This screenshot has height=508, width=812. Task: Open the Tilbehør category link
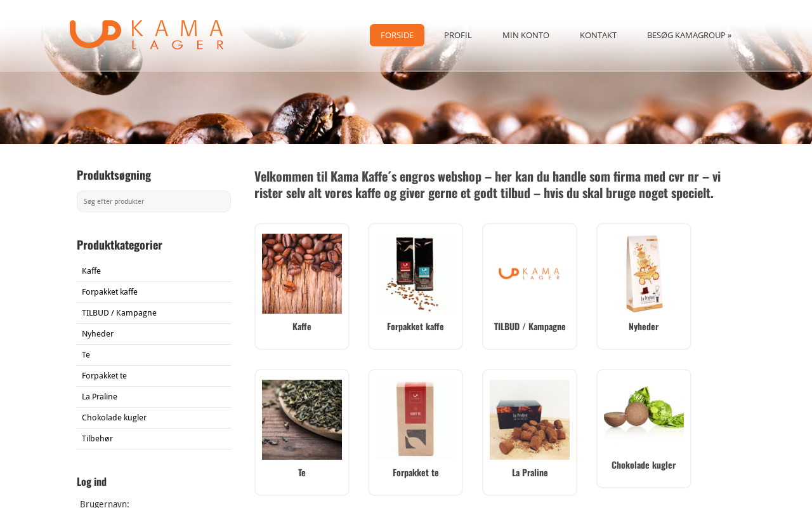click(x=97, y=439)
